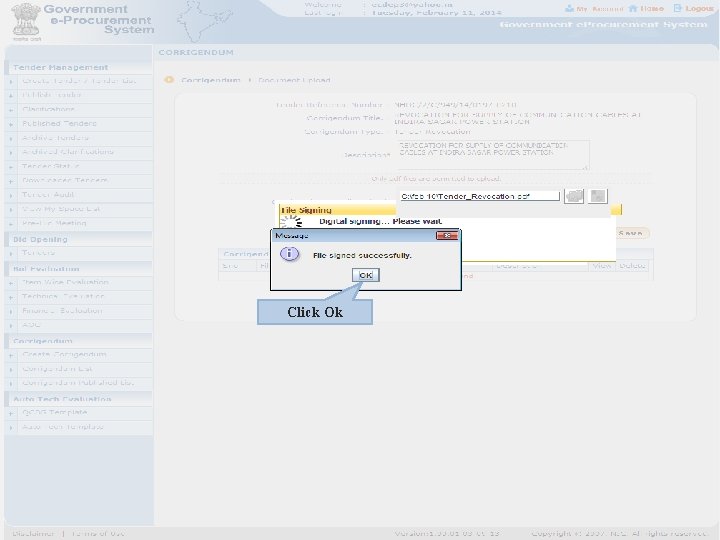
Task: Go to the Home link
Action: (652, 9)
